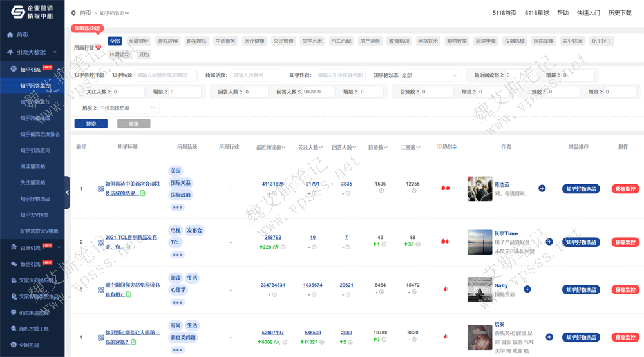Select the 全部 industry filter tag
This screenshot has height=357, width=644.
click(115, 41)
